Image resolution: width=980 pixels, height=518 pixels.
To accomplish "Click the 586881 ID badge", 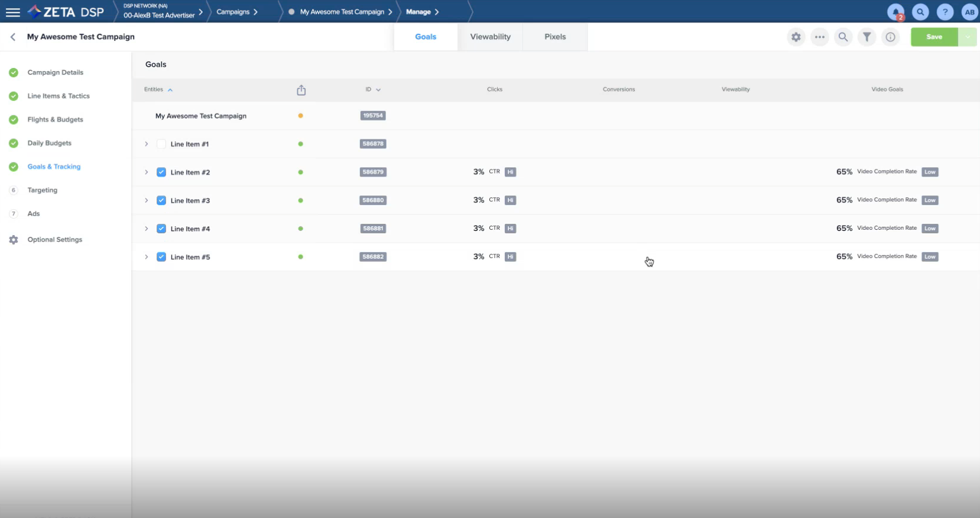I will click(x=373, y=229).
